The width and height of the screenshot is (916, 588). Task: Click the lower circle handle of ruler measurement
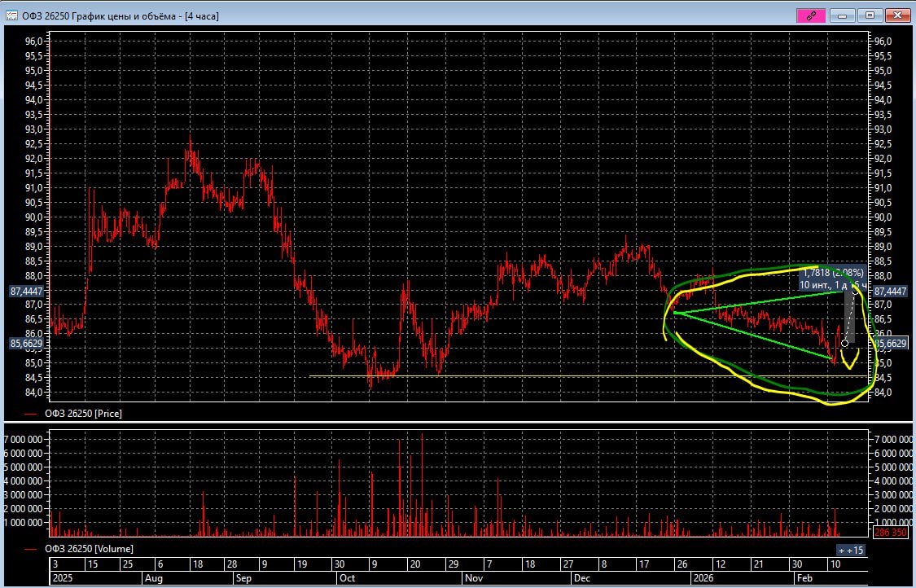coord(845,344)
